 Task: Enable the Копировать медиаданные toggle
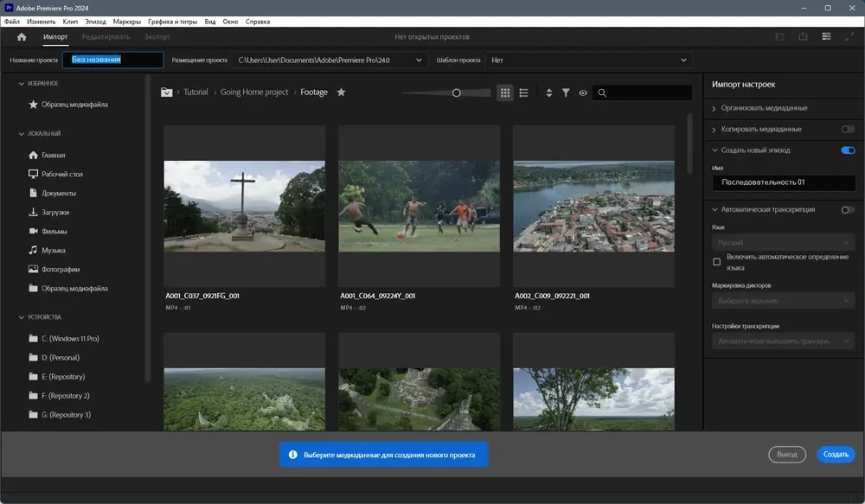coord(847,129)
